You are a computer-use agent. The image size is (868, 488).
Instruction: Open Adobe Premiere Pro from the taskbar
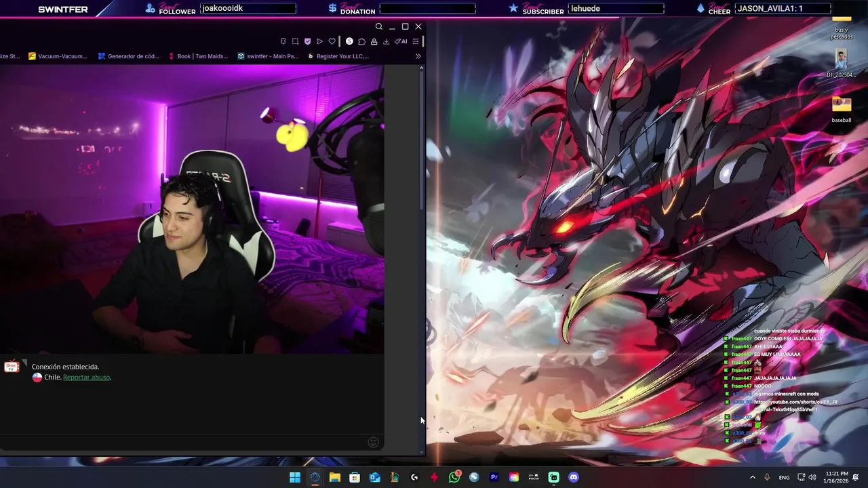click(x=494, y=477)
